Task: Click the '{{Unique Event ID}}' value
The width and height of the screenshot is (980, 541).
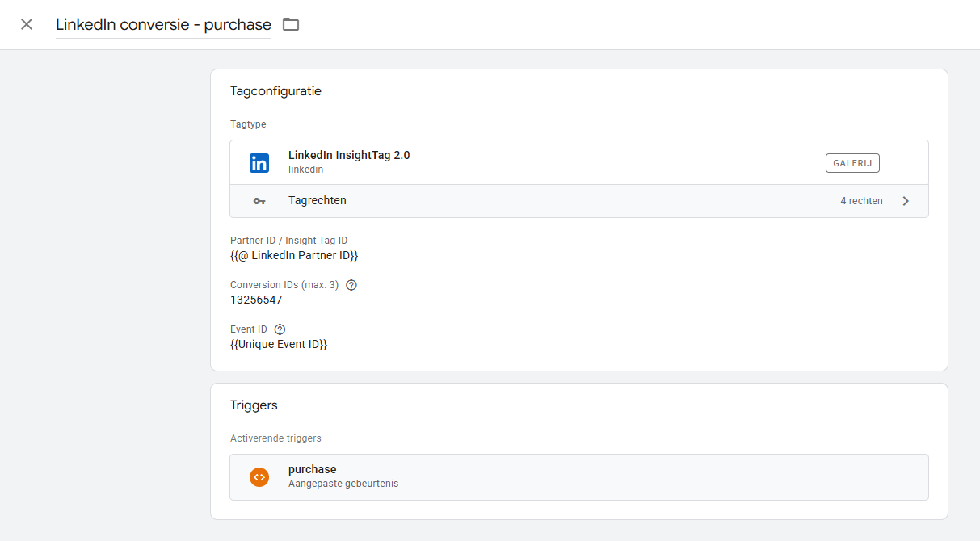Action: pyautogui.click(x=279, y=344)
